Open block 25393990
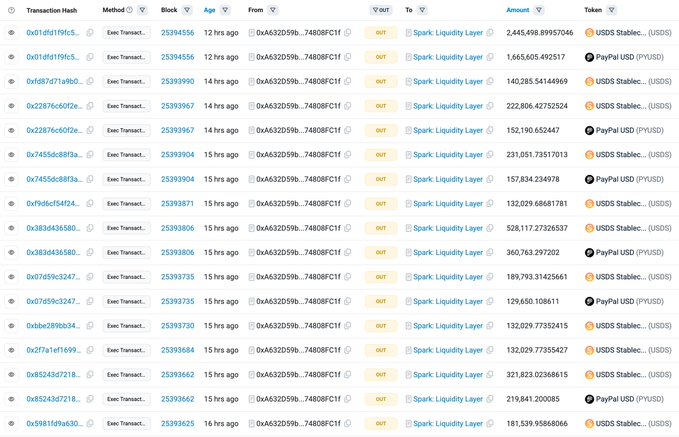The height and width of the screenshot is (437, 679). pos(178,81)
